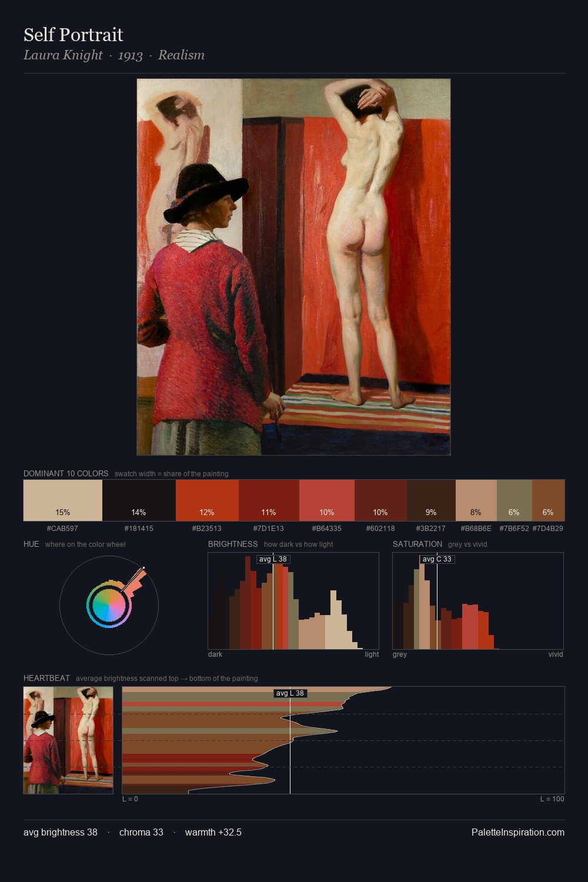Pick the #B68B6E tan swatch

click(476, 500)
